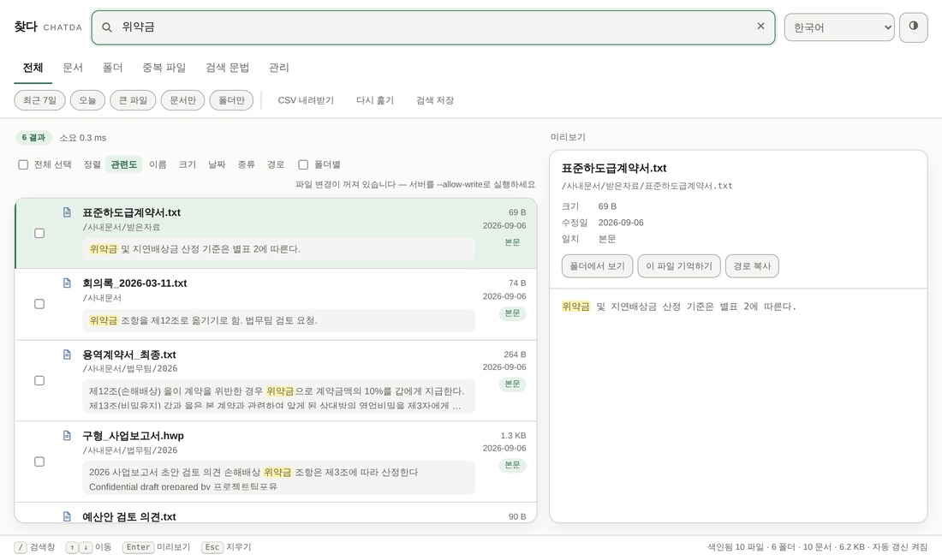Image resolution: width=942 pixels, height=560 pixels.
Task: Open the 폴더 tab
Action: 112,68
